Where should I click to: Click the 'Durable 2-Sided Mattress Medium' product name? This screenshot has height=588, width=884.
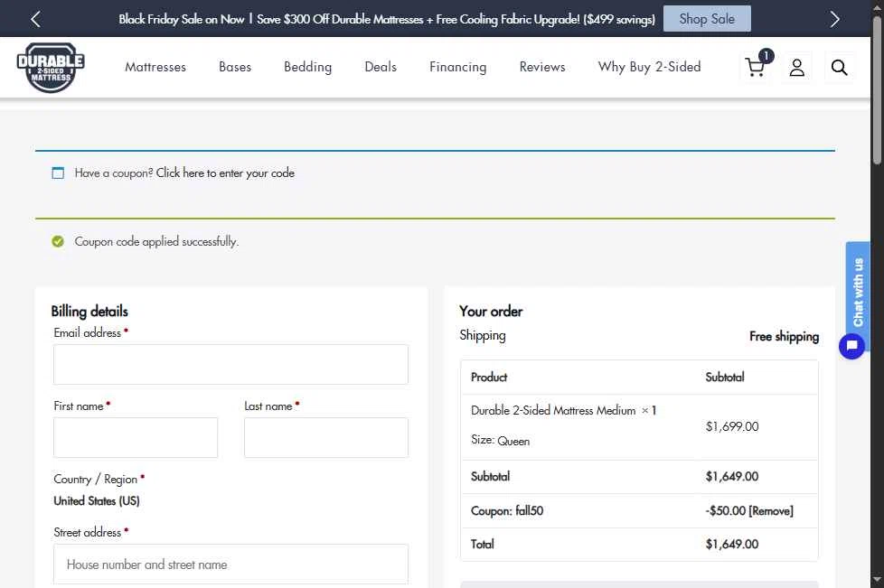click(x=553, y=411)
